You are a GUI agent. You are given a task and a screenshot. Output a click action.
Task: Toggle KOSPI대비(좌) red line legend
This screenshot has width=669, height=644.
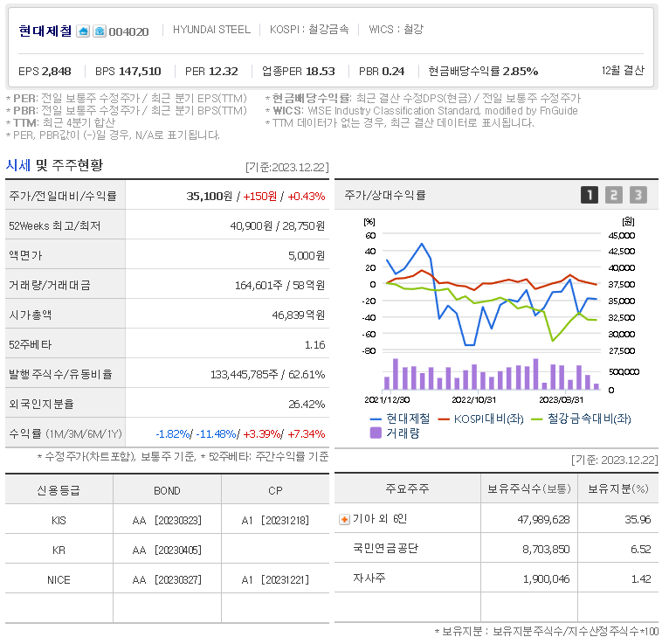tap(481, 419)
